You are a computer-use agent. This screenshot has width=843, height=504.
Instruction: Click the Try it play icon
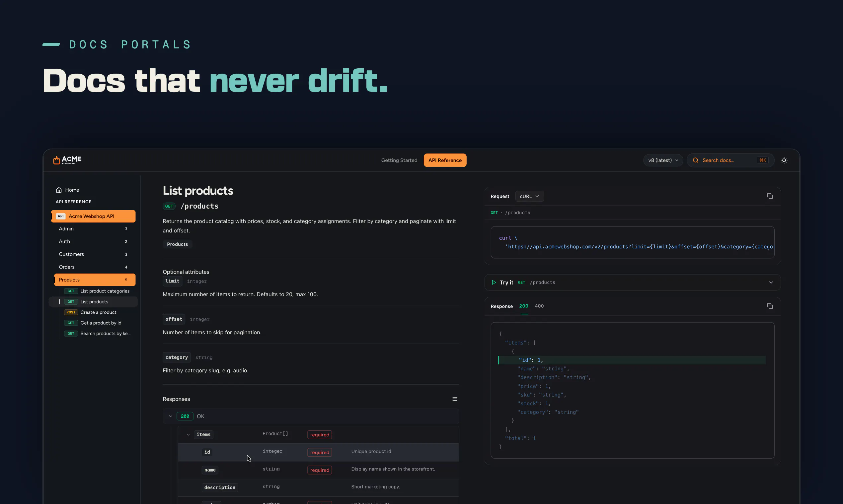(x=494, y=283)
